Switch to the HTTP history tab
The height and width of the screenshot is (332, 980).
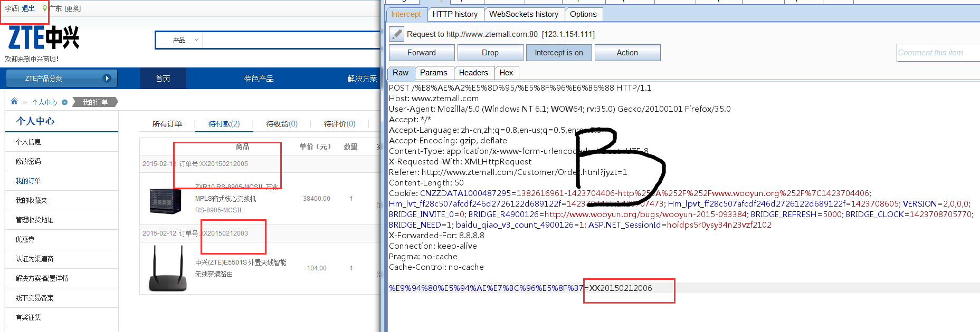[x=455, y=14]
